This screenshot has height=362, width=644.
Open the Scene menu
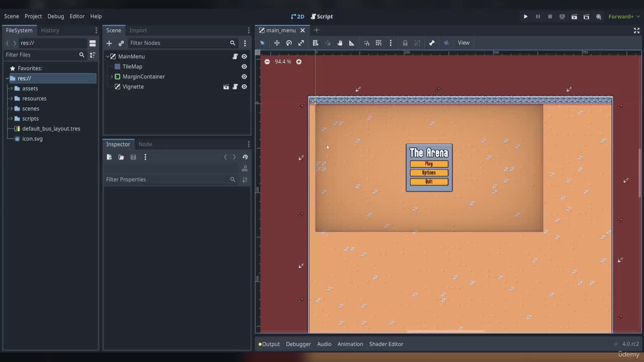coord(12,17)
